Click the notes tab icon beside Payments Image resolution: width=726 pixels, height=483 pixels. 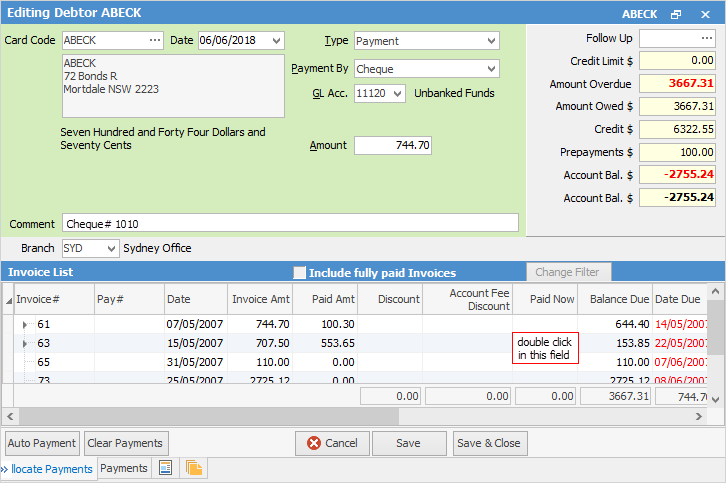166,468
